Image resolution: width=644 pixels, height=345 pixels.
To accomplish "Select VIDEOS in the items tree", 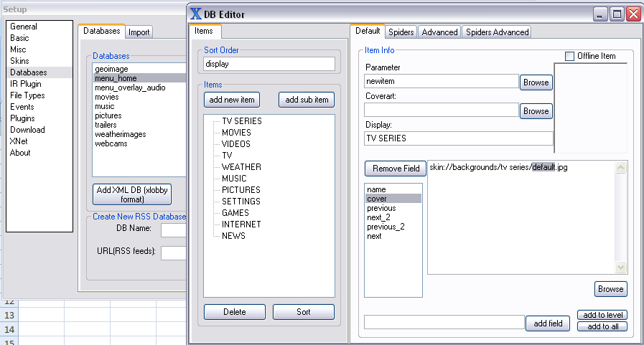I will click(235, 144).
